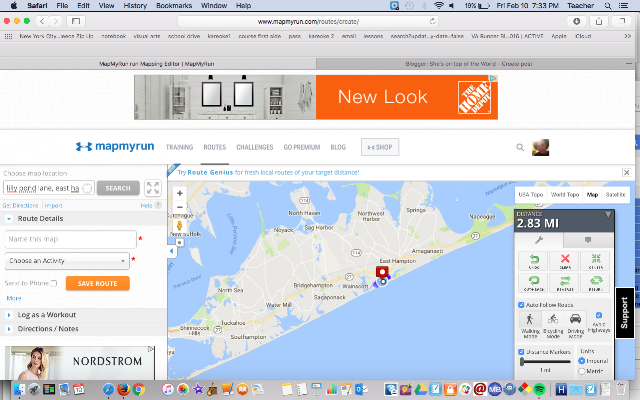Show Safari sidebar icon

(76, 21)
